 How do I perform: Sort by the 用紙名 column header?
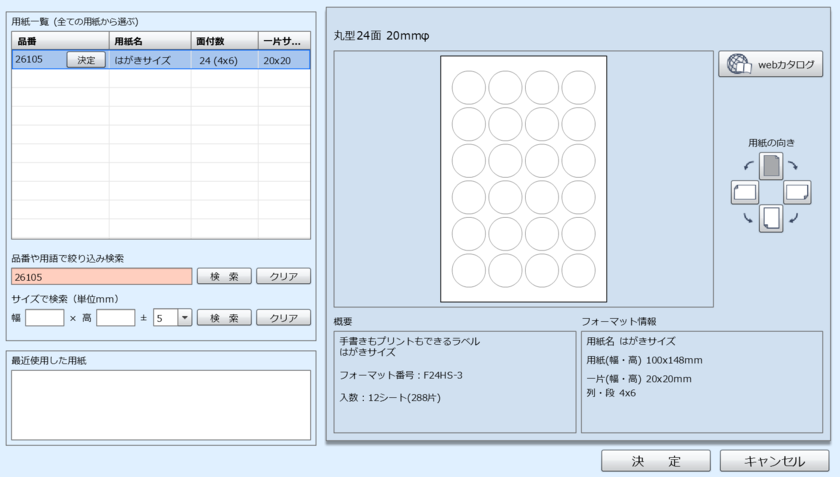click(x=150, y=41)
